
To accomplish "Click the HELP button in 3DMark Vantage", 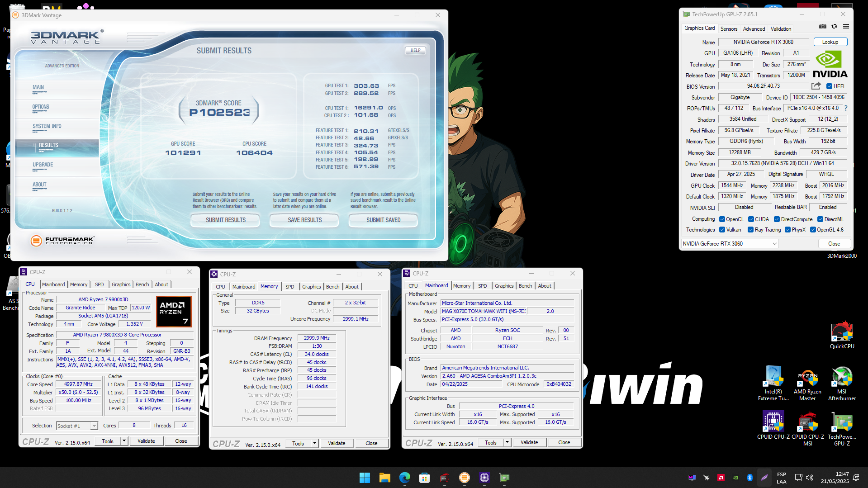I will (415, 51).
